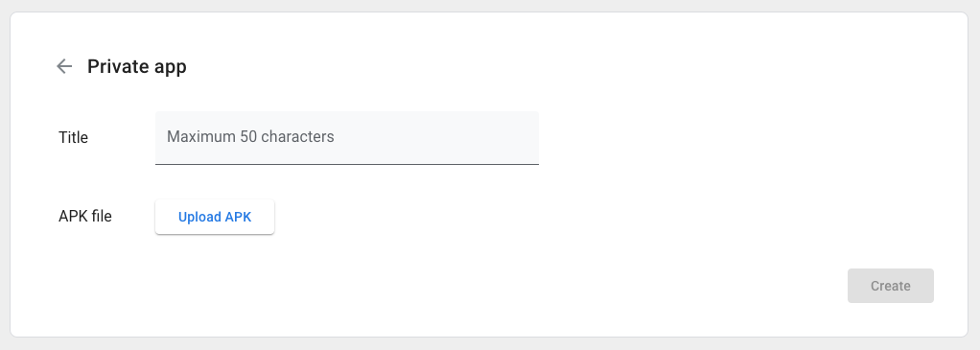Submit the private app with Create

pos(891,286)
